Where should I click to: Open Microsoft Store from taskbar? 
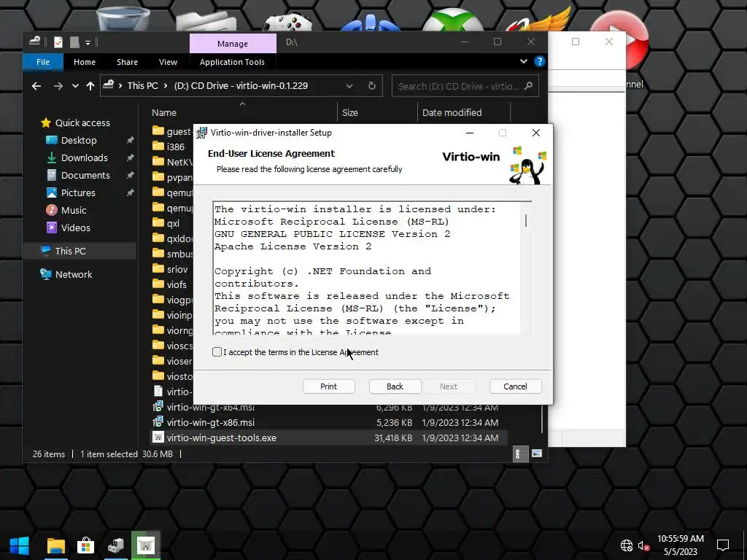pos(86,545)
